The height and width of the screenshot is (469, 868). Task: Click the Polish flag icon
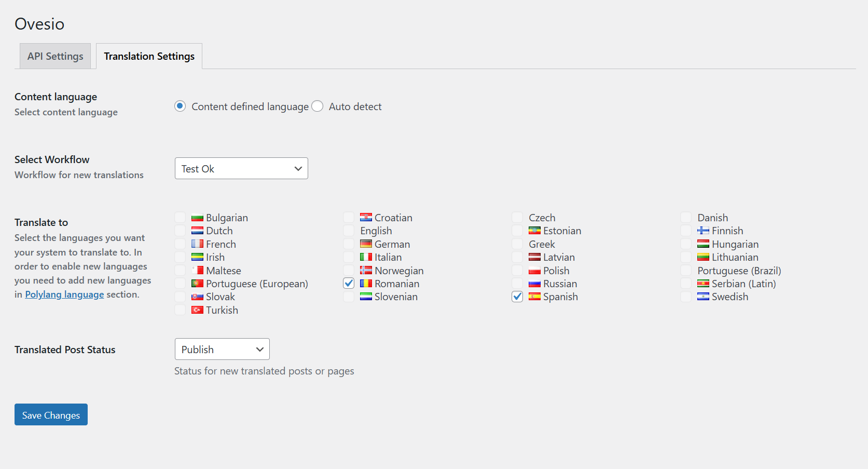coord(535,270)
